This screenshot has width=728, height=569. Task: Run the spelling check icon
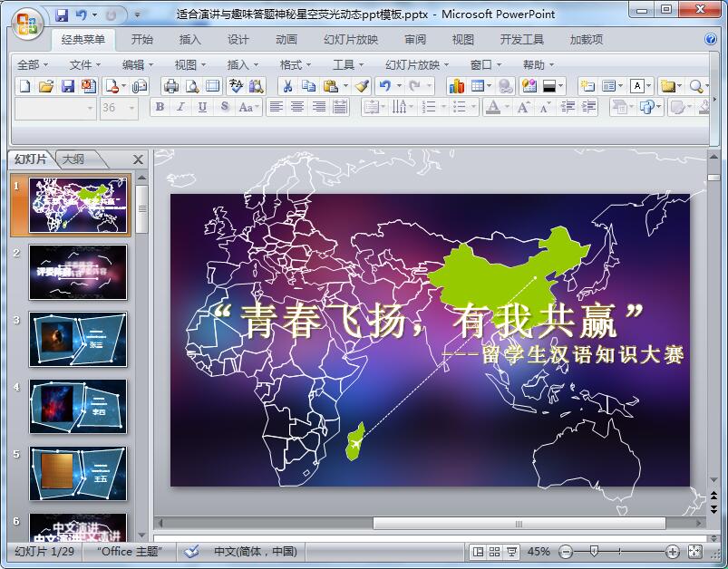(x=236, y=86)
